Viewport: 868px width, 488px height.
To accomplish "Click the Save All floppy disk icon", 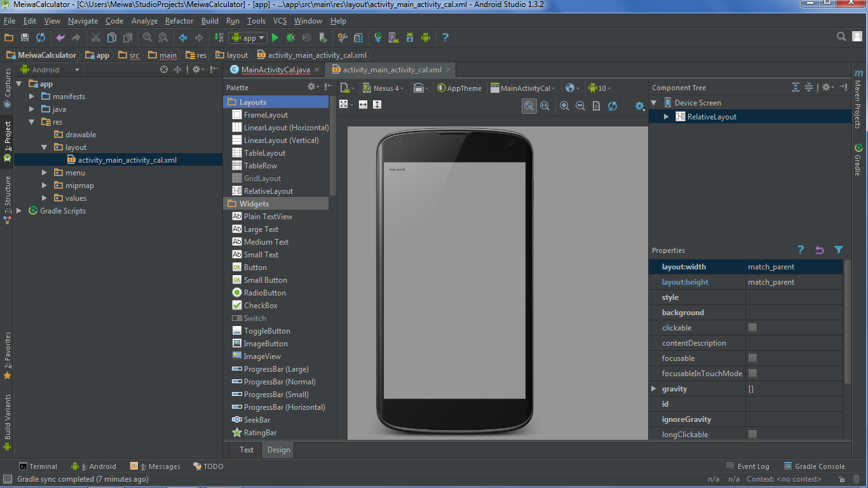I will tap(25, 37).
